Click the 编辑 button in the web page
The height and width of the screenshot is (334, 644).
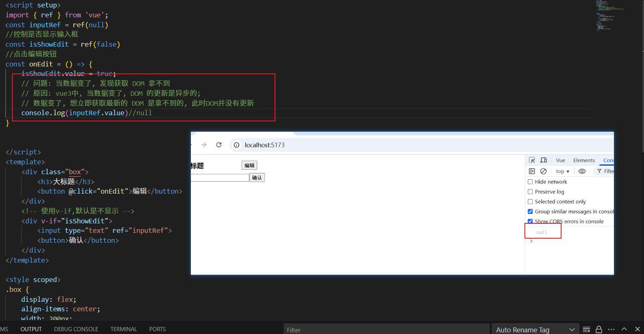[x=249, y=166]
